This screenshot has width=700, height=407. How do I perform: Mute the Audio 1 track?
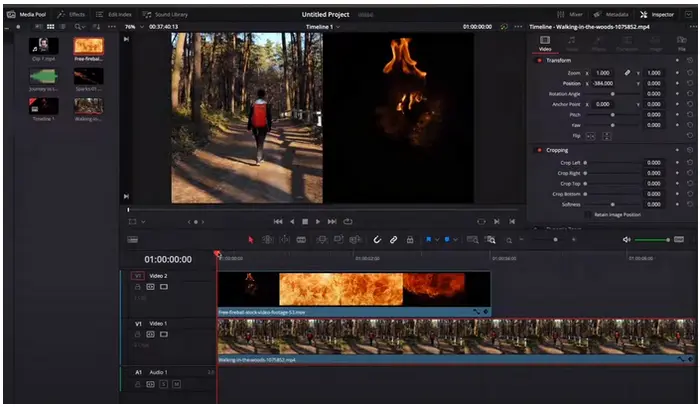(176, 384)
